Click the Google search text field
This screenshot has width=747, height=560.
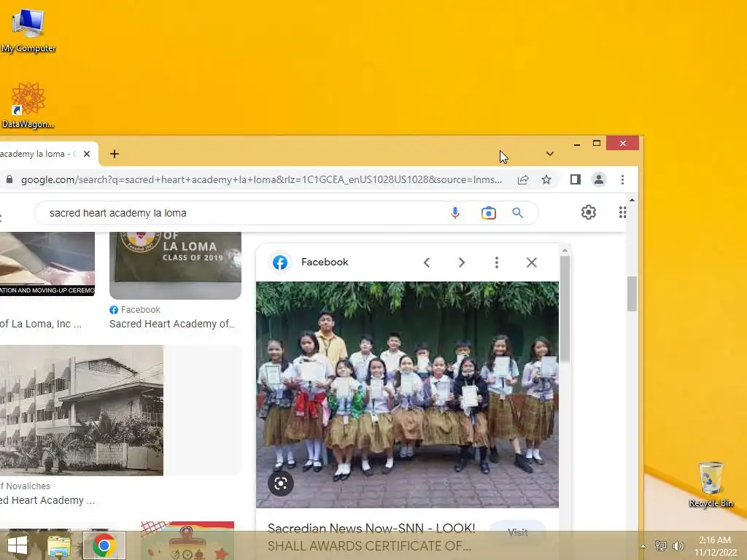[x=243, y=213]
